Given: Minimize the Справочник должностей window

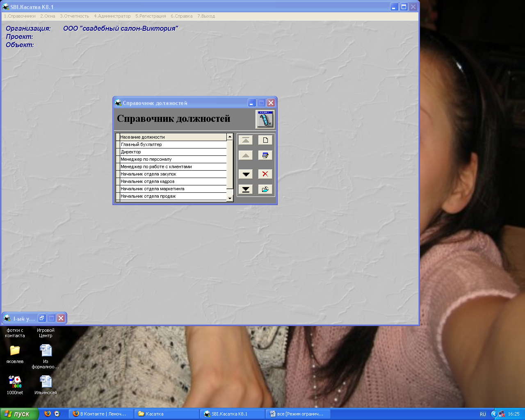Looking at the screenshot, I should [x=252, y=103].
